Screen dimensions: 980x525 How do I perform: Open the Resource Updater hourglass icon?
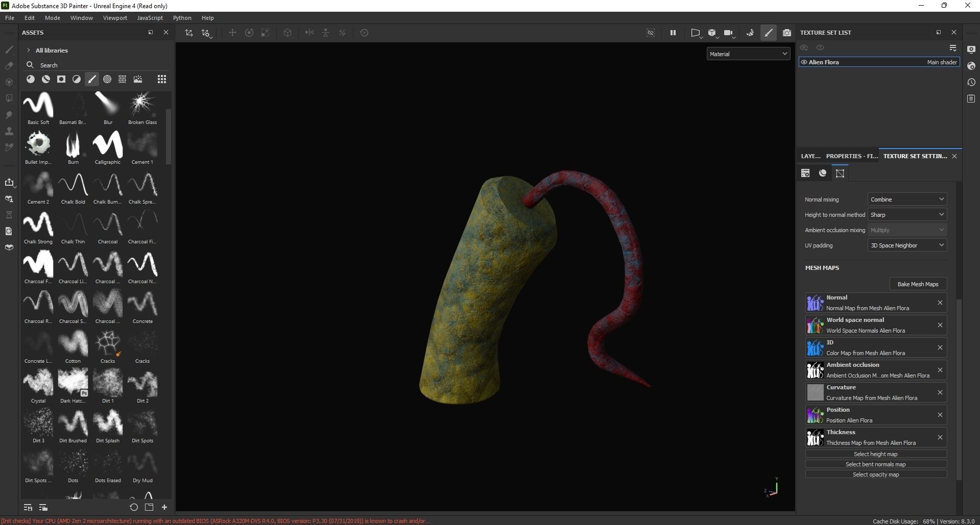tap(9, 215)
